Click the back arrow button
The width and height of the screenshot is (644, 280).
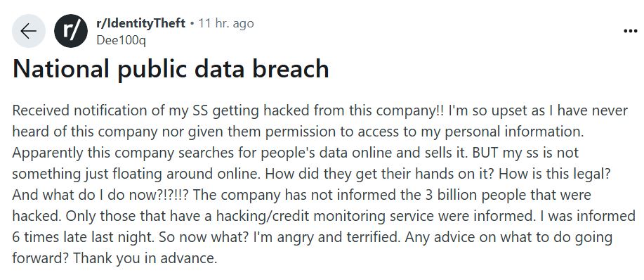[28, 31]
